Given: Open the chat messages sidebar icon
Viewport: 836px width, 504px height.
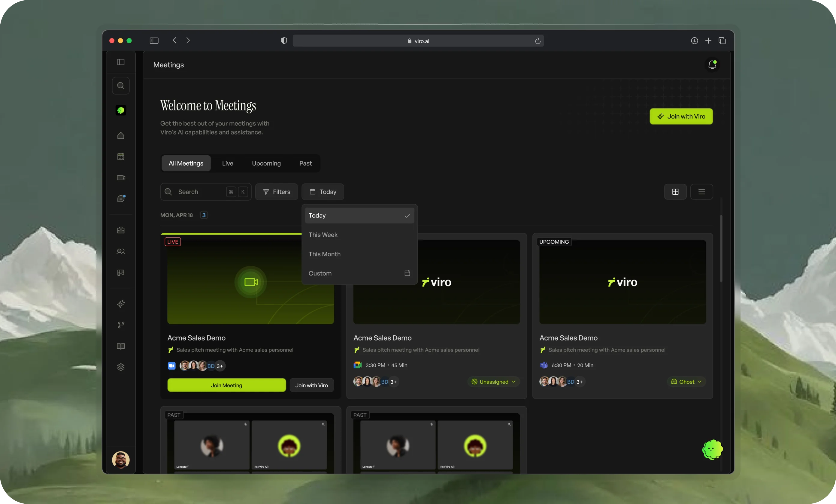Looking at the screenshot, I should 121,199.
